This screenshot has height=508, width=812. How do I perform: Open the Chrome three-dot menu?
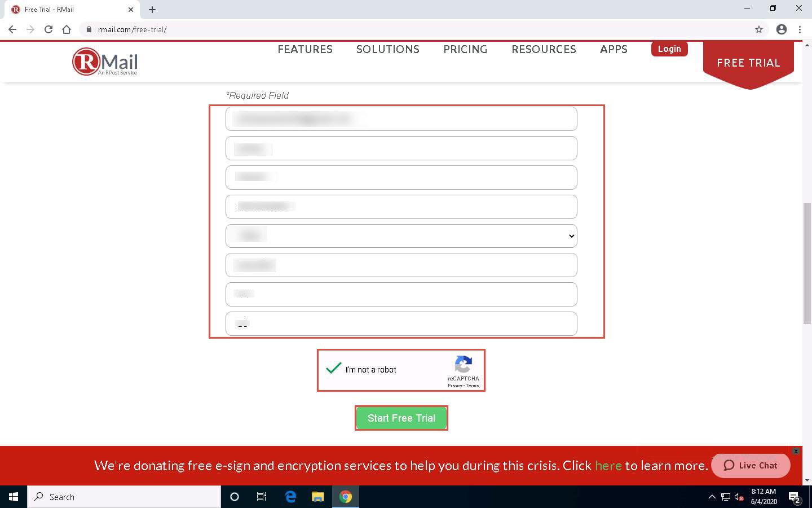click(x=800, y=29)
